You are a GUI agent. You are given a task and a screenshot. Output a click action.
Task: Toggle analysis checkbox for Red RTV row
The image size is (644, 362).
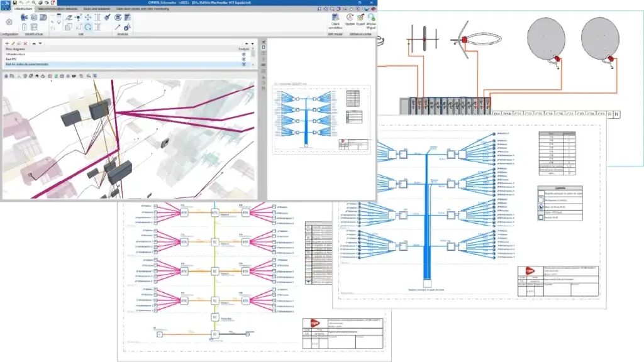(x=243, y=60)
